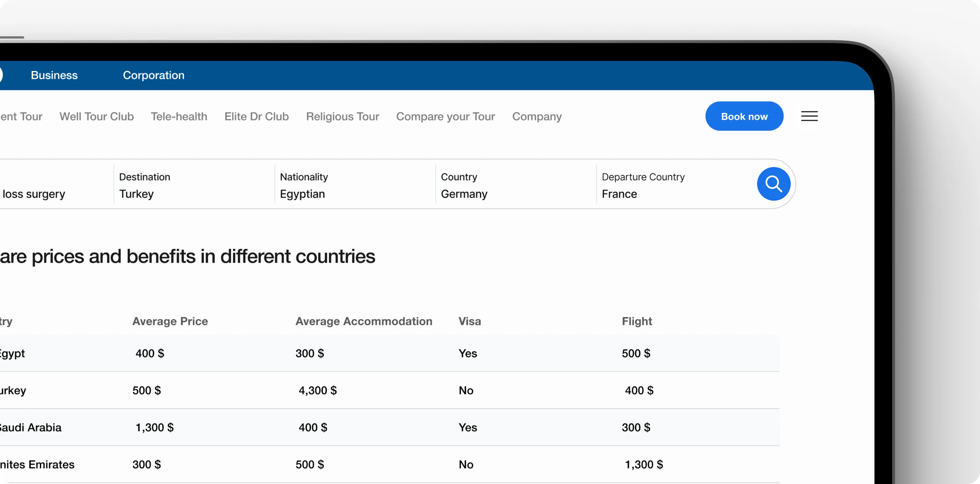Go to the Tele-health page
980x484 pixels.
[179, 117]
